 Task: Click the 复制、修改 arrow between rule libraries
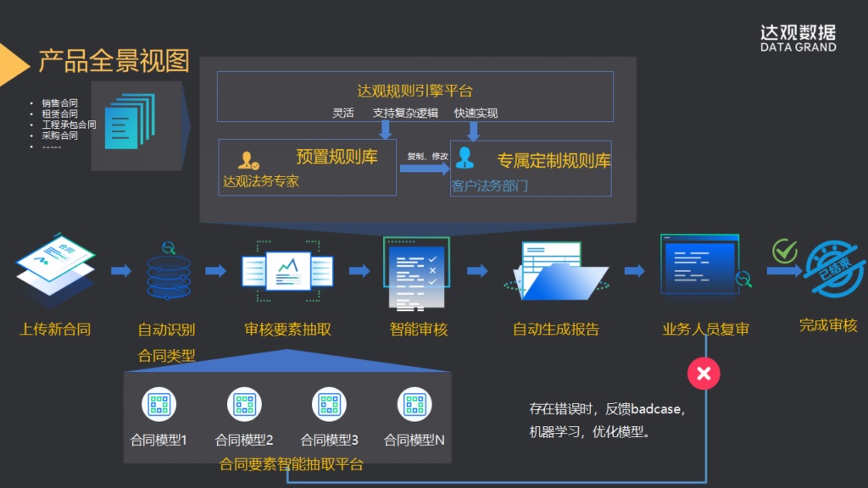[424, 168]
